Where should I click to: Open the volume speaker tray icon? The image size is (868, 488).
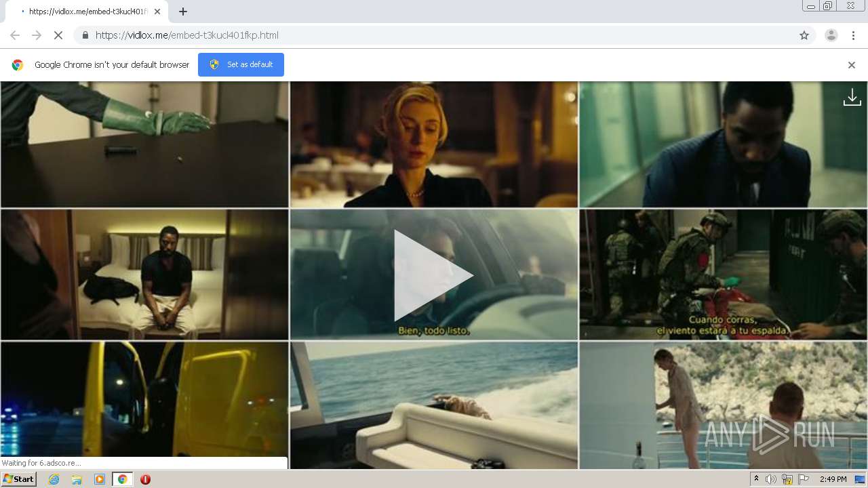(x=771, y=479)
